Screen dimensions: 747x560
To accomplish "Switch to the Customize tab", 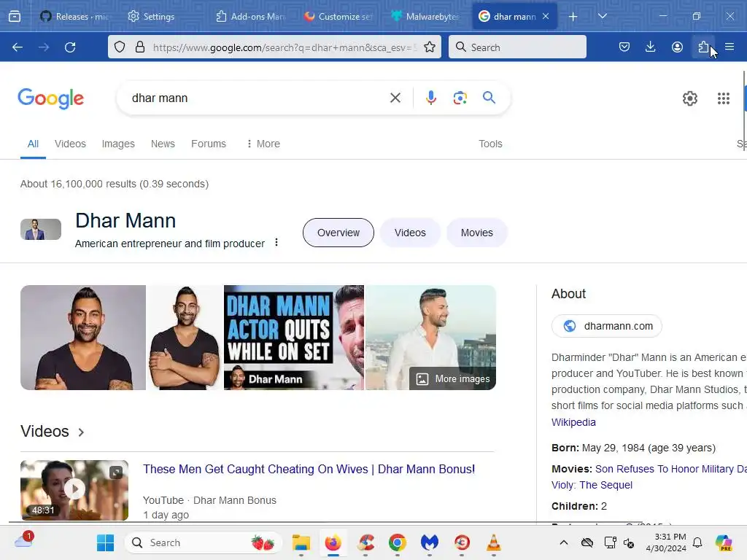I will point(338,17).
